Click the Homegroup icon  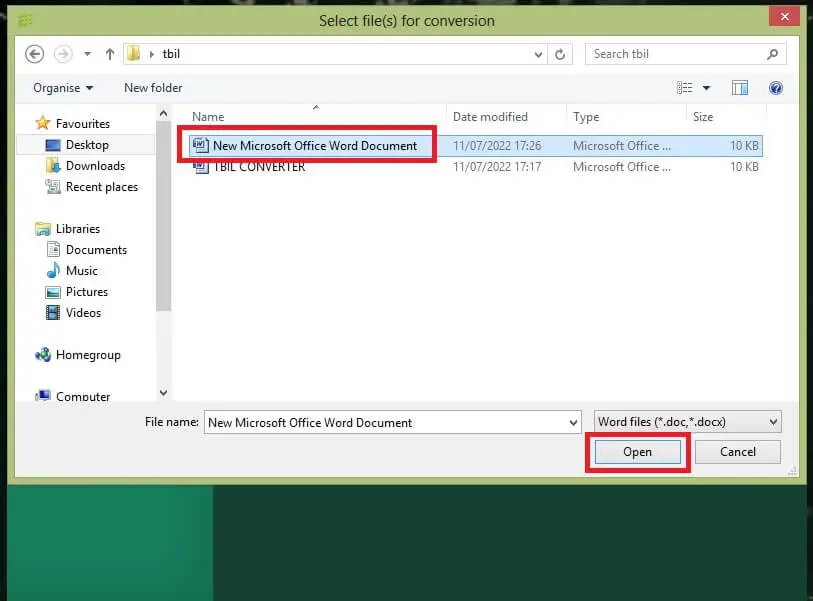43,355
